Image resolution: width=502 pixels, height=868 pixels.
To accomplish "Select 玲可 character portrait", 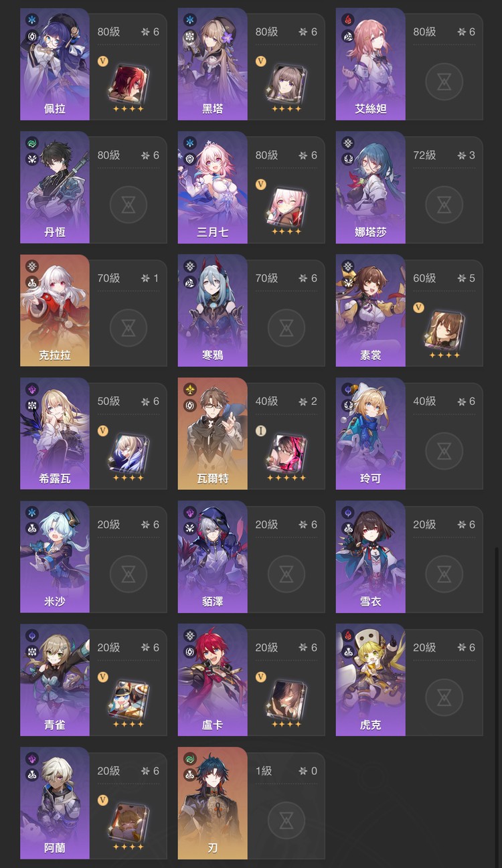I will click(x=371, y=434).
